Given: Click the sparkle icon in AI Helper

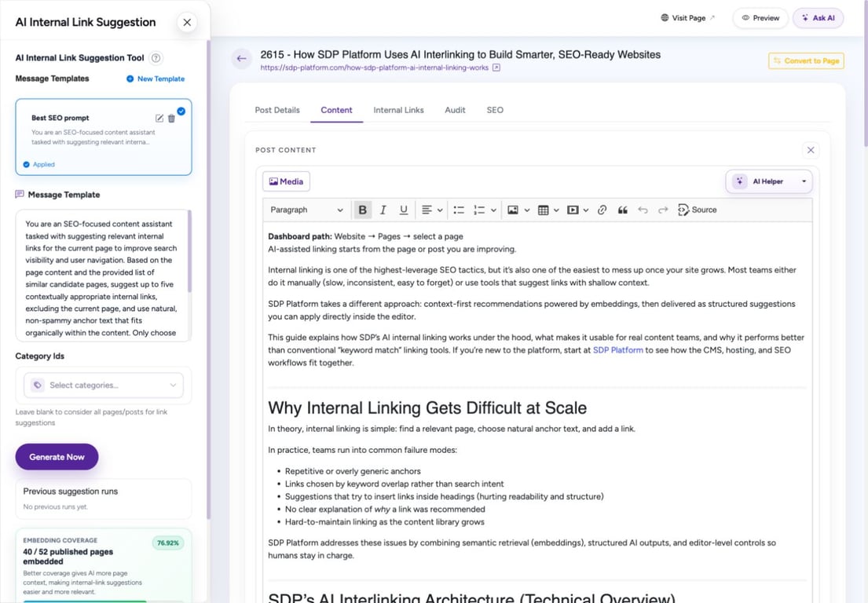Looking at the screenshot, I should pyautogui.click(x=740, y=181).
